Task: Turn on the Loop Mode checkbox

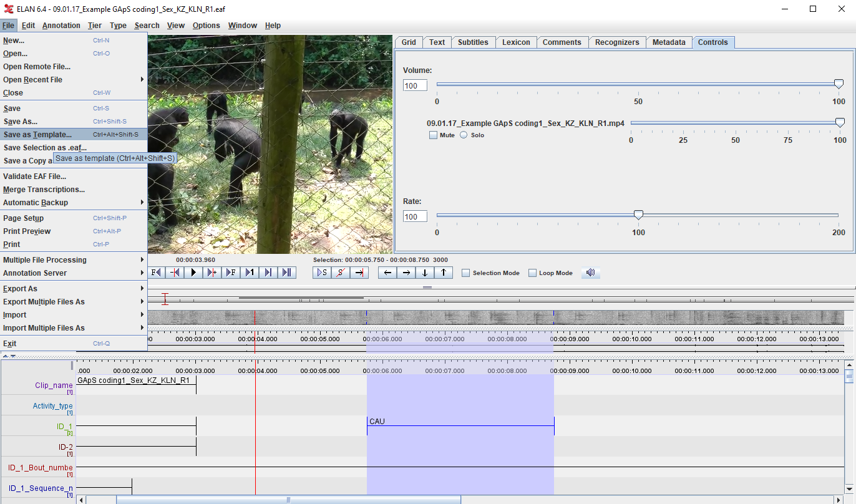Action: click(532, 273)
